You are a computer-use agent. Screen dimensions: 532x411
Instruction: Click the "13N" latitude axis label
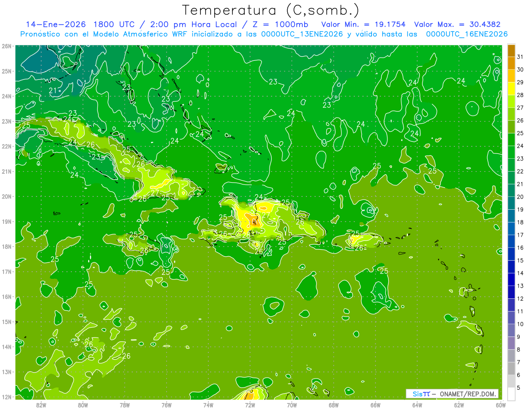[x=7, y=372]
